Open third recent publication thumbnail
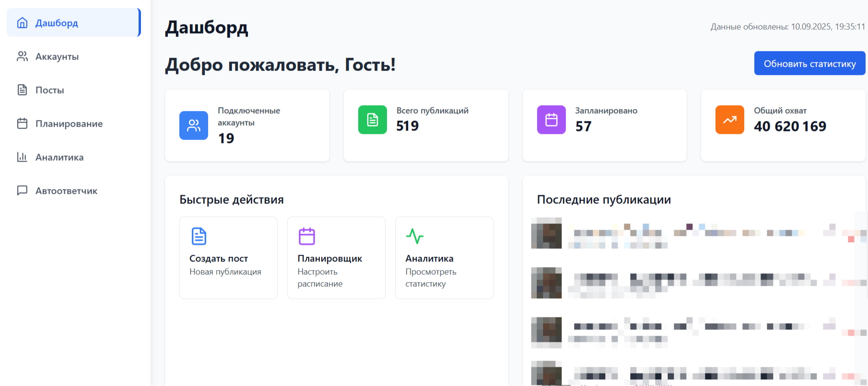This screenshot has width=868, height=386. click(546, 332)
